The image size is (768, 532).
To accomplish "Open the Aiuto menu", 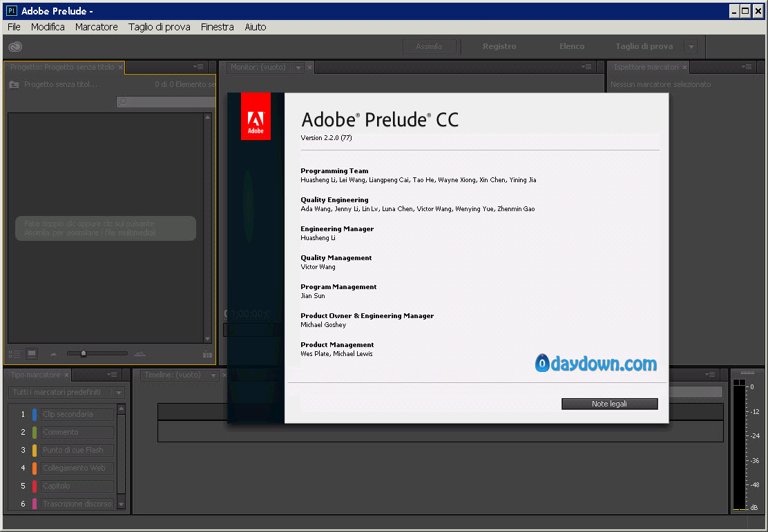I will 255,27.
